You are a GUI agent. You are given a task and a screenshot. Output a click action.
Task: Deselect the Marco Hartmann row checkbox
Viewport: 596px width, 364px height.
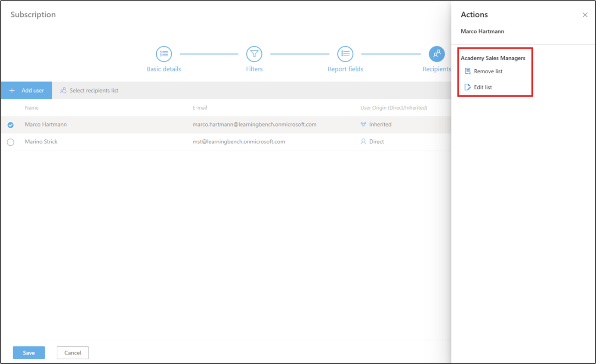[x=10, y=125]
